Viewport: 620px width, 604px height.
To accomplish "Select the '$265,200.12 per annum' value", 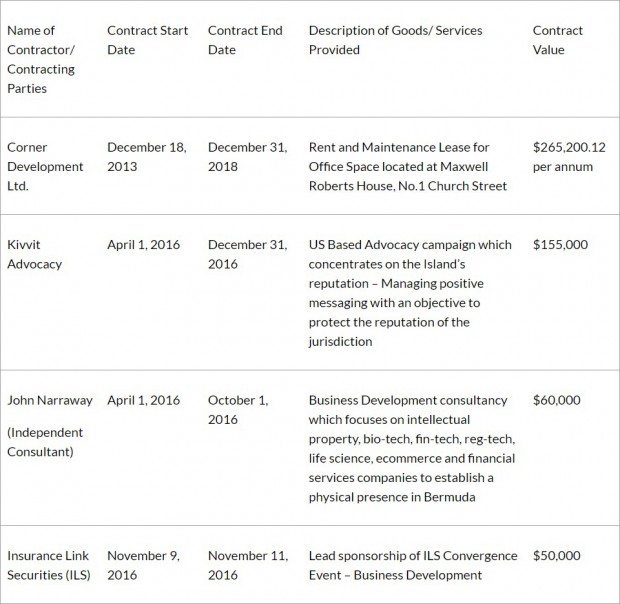I will pyautogui.click(x=569, y=157).
